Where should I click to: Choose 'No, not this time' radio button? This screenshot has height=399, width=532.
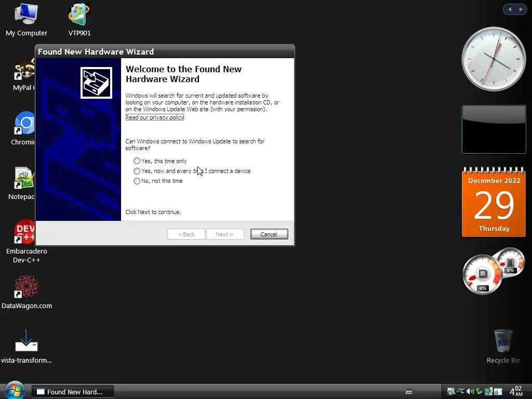(137, 181)
